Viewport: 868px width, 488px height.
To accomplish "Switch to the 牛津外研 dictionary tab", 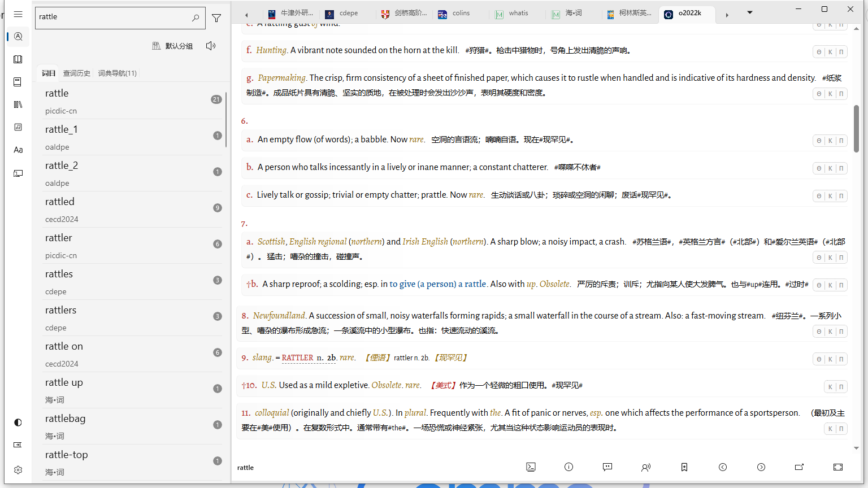I will click(291, 14).
